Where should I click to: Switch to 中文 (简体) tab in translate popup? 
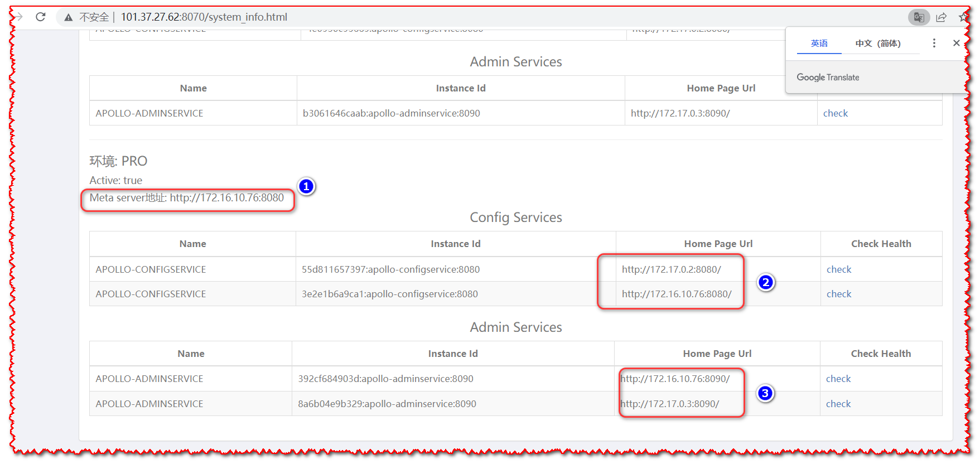tap(878, 43)
